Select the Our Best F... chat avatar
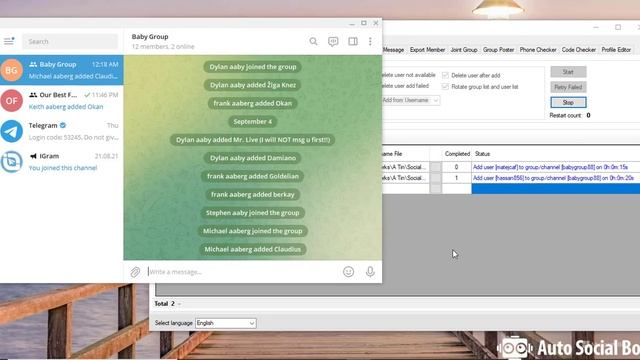The width and height of the screenshot is (640, 360). [x=11, y=100]
